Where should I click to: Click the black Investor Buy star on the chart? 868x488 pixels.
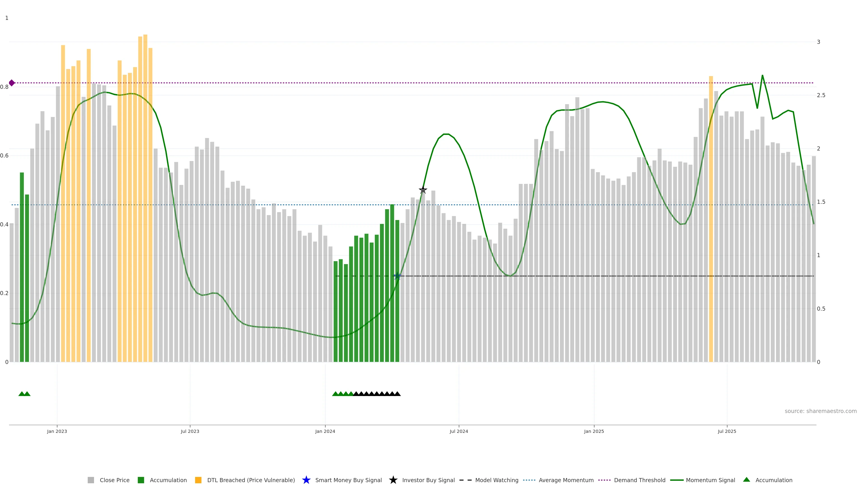click(x=423, y=190)
